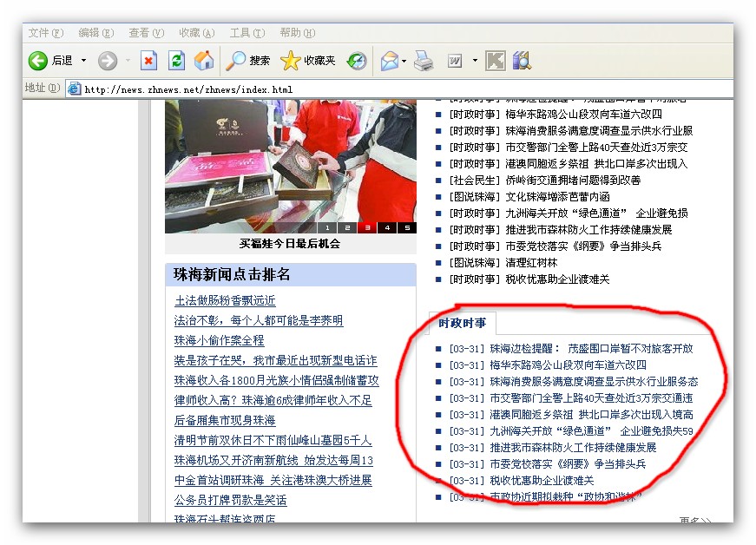This screenshot has height=545, width=756.
Task: Show slide 5 in the photo slideshow
Action: click(407, 228)
